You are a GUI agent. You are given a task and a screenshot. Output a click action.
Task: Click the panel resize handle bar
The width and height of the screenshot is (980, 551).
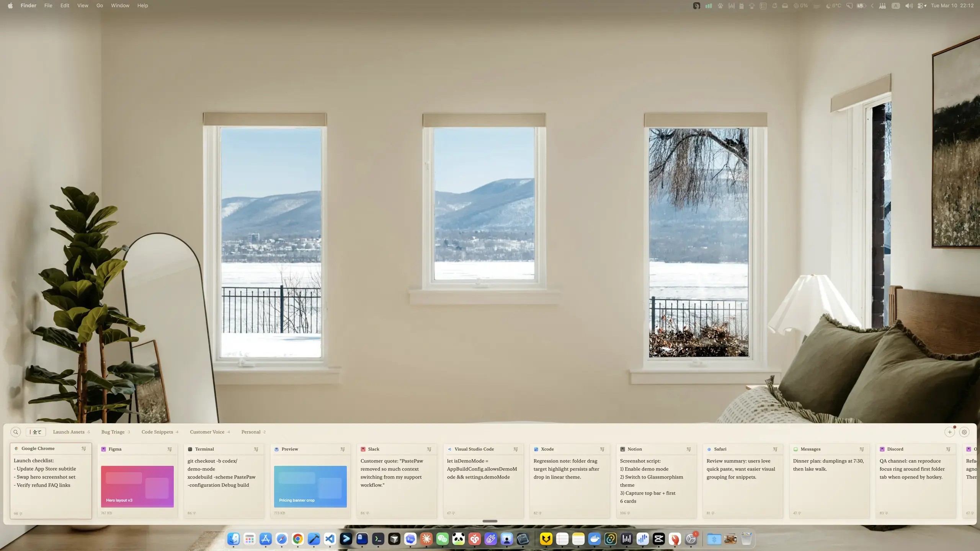(x=490, y=521)
